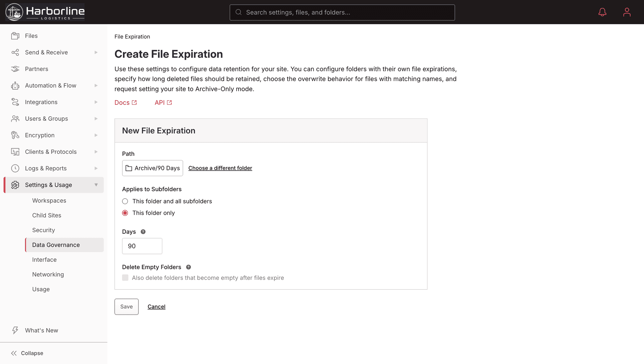Click the Harborline Logistics logo
The width and height of the screenshot is (644, 364).
pos(45,12)
